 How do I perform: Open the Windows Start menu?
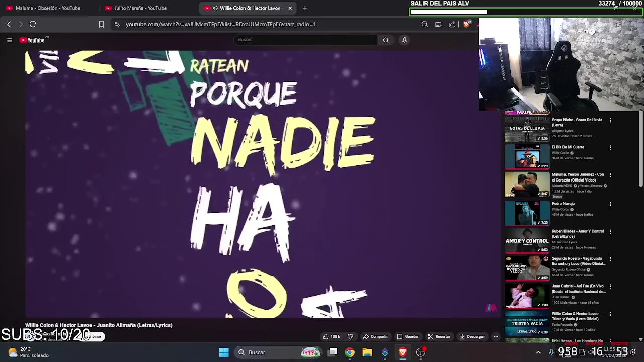pyautogui.click(x=224, y=352)
